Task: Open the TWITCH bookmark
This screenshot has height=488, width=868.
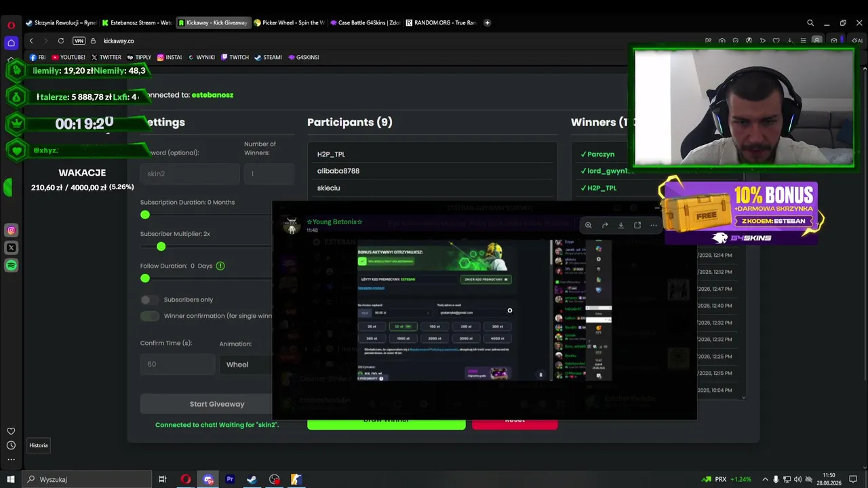Action: point(235,57)
